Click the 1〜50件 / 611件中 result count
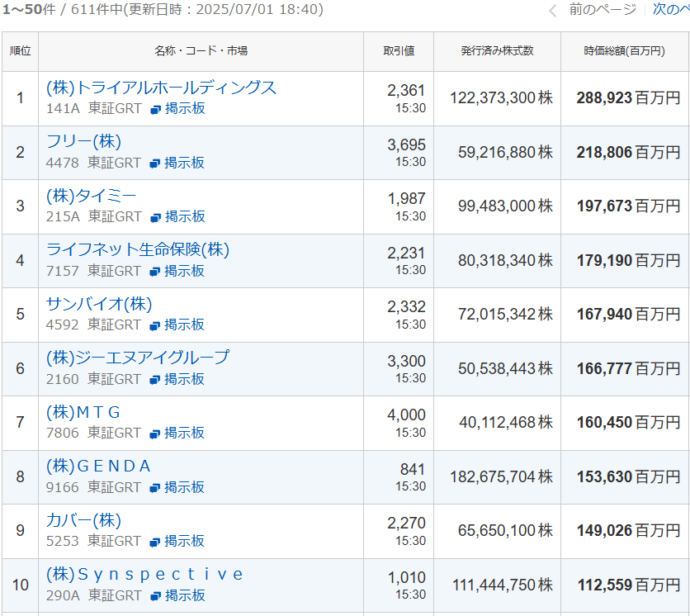Screen dimensions: 690x616 [62, 9]
